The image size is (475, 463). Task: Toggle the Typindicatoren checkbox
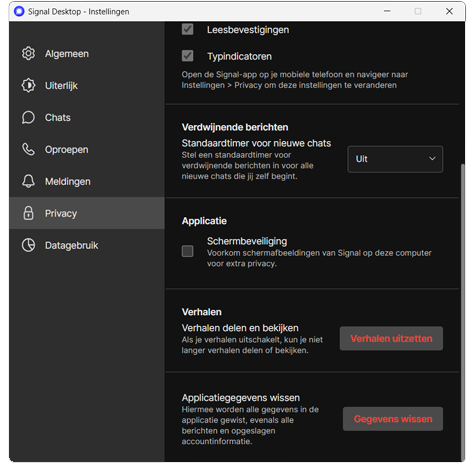(x=188, y=56)
